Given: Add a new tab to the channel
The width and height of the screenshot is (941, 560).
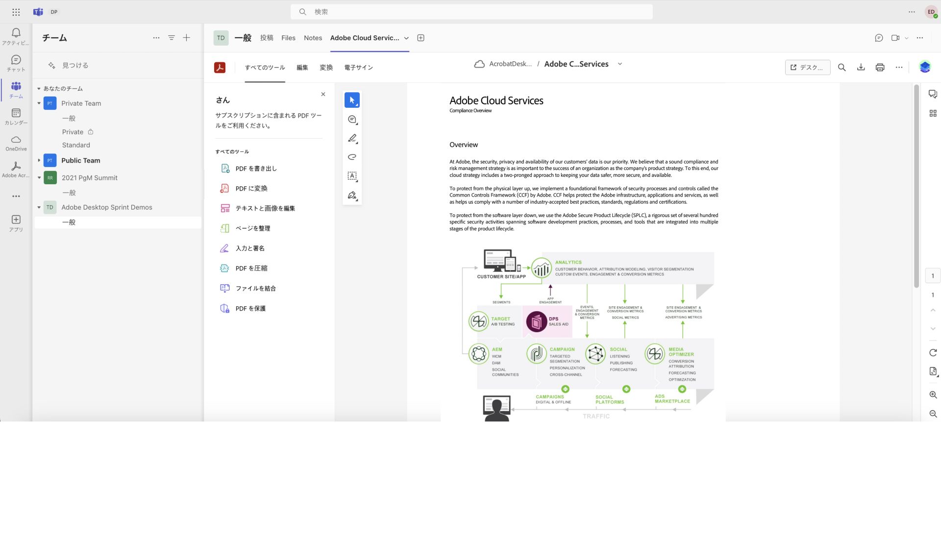Looking at the screenshot, I should pos(421,38).
